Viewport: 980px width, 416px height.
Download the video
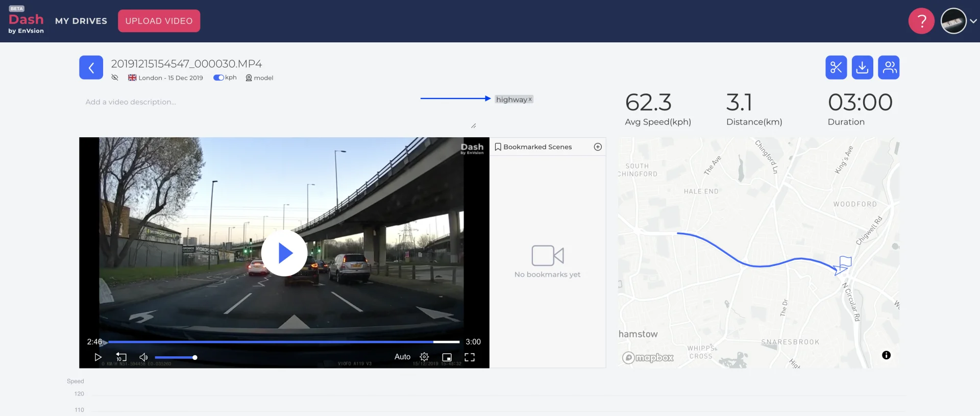click(x=862, y=67)
